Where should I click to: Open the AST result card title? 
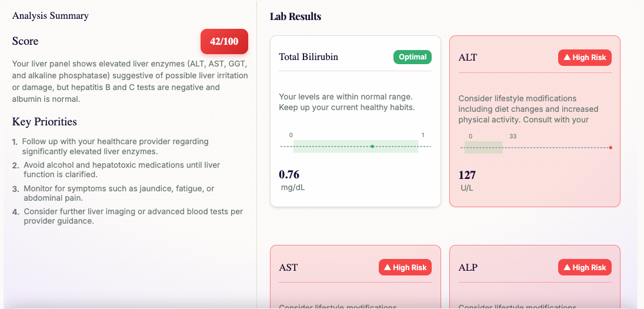288,267
